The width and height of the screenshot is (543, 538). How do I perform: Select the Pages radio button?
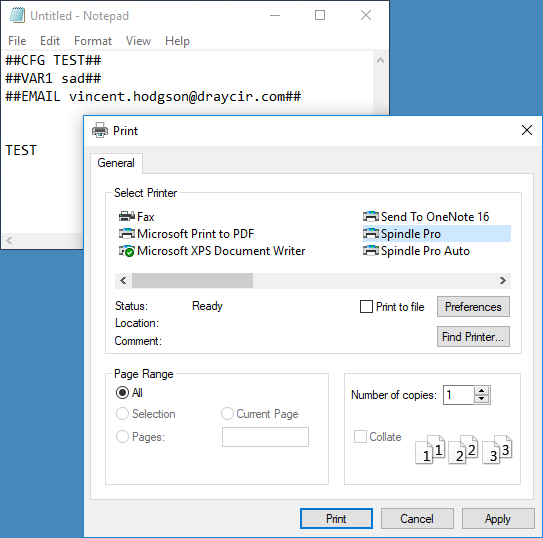coord(122,437)
